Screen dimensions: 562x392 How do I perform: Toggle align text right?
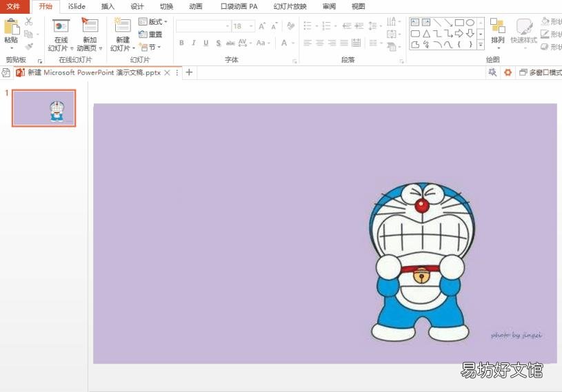click(x=332, y=43)
